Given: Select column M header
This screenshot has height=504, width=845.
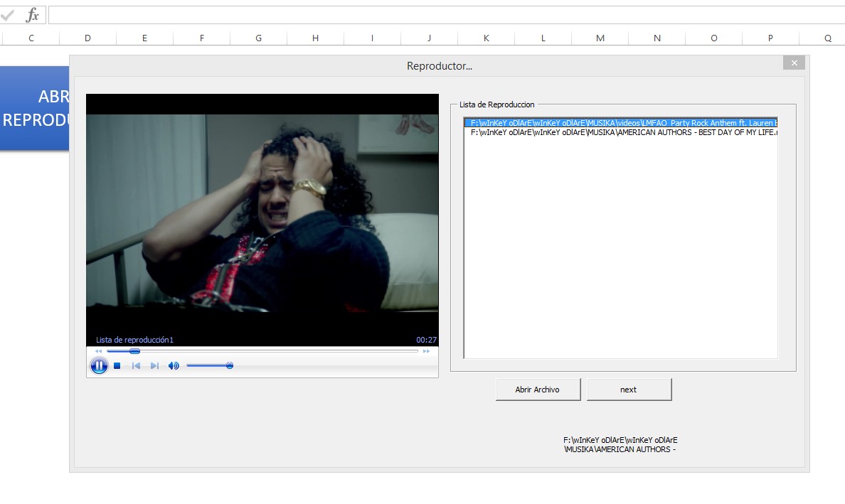Looking at the screenshot, I should click(x=600, y=38).
